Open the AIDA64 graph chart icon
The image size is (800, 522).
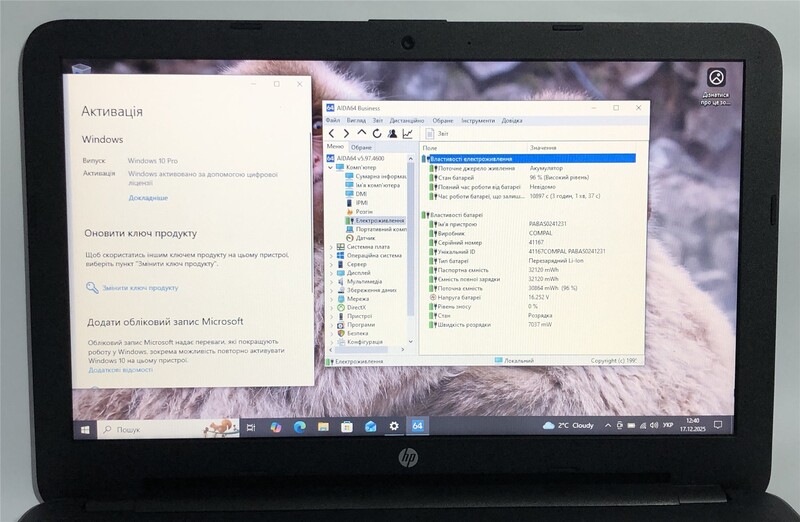coord(408,134)
